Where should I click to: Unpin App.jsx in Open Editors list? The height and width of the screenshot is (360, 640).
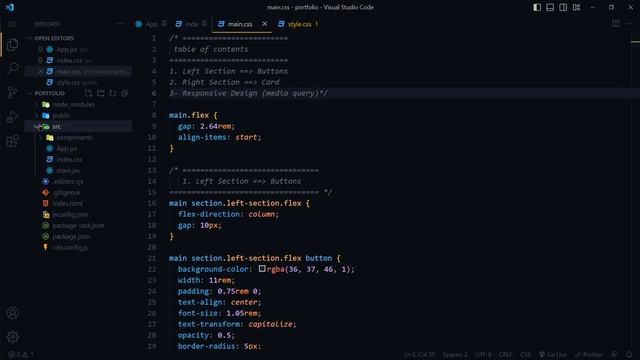click(x=40, y=49)
